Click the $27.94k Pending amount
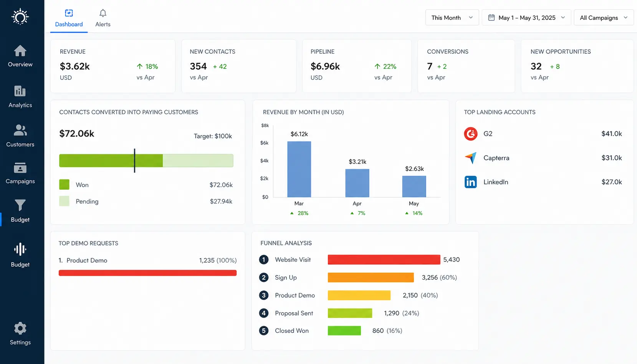Screen dimensions: 637x364 (221, 201)
